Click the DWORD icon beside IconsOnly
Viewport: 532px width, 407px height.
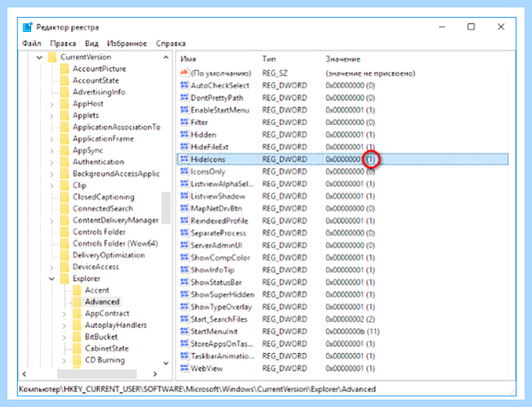point(184,172)
